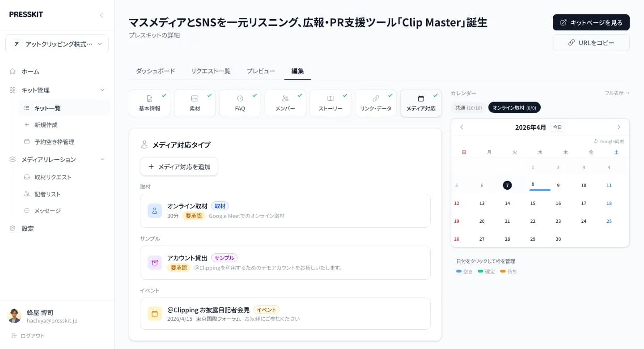Click the 予約空き枠管理 calendar icon
This screenshot has width=644, height=349.
[x=27, y=142]
